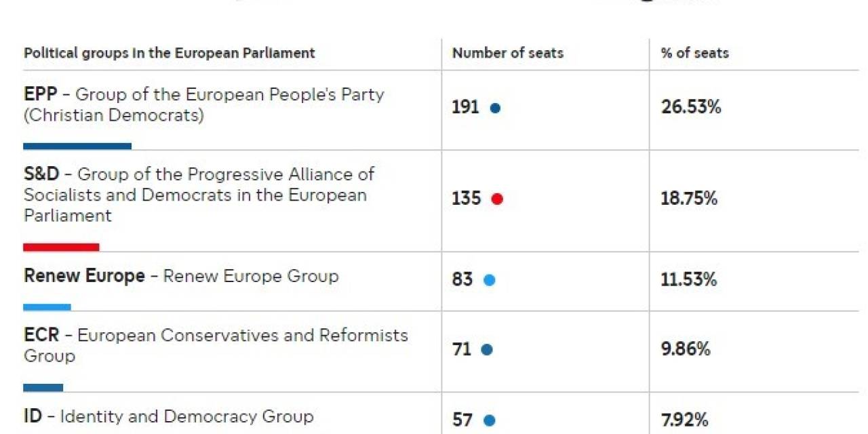Screen dimensions: 868x434
Task: Click the S&D red color bar
Action: pos(61,247)
